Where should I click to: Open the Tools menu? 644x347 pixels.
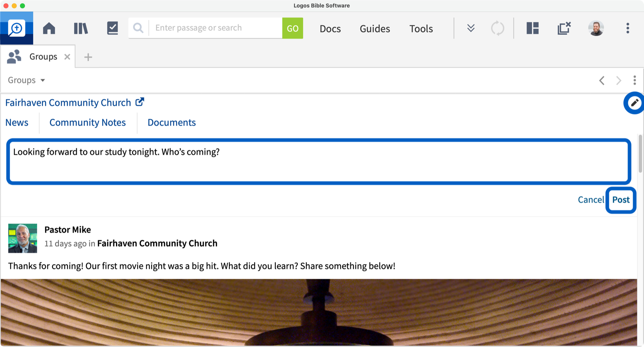(421, 29)
